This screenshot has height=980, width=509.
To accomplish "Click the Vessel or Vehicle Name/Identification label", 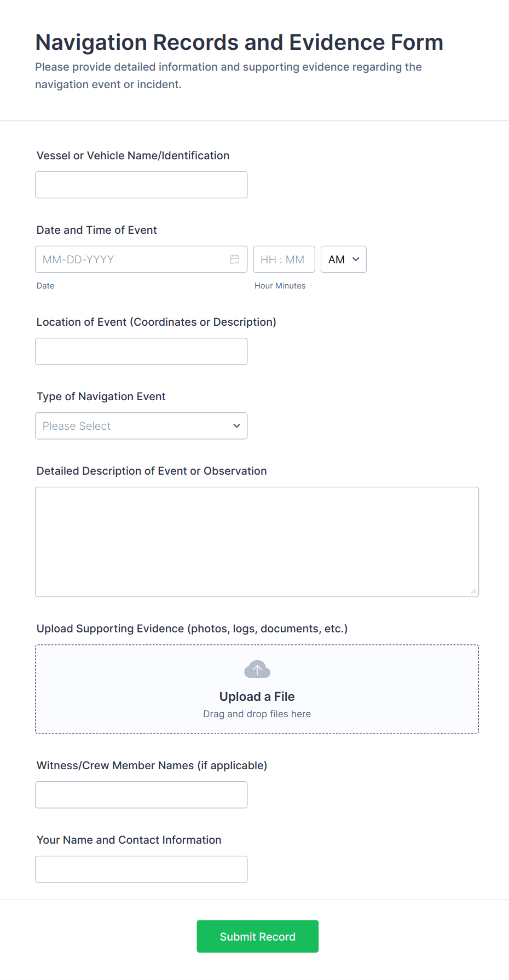I will [133, 155].
